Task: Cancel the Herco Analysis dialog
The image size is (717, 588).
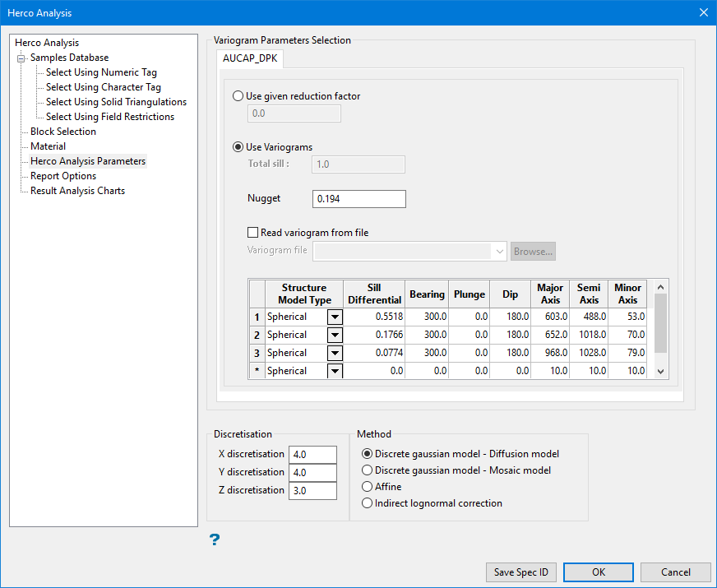Action: click(675, 572)
